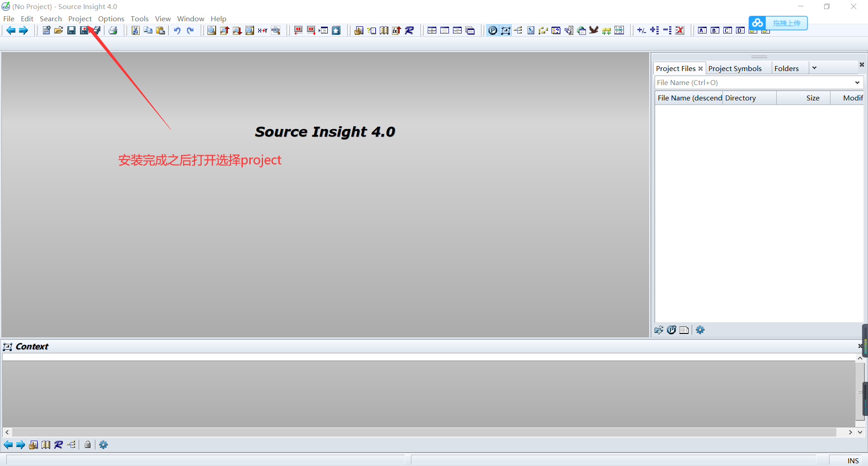Sort by the Size column header
Screen dimensions: 868x466
click(x=803, y=98)
